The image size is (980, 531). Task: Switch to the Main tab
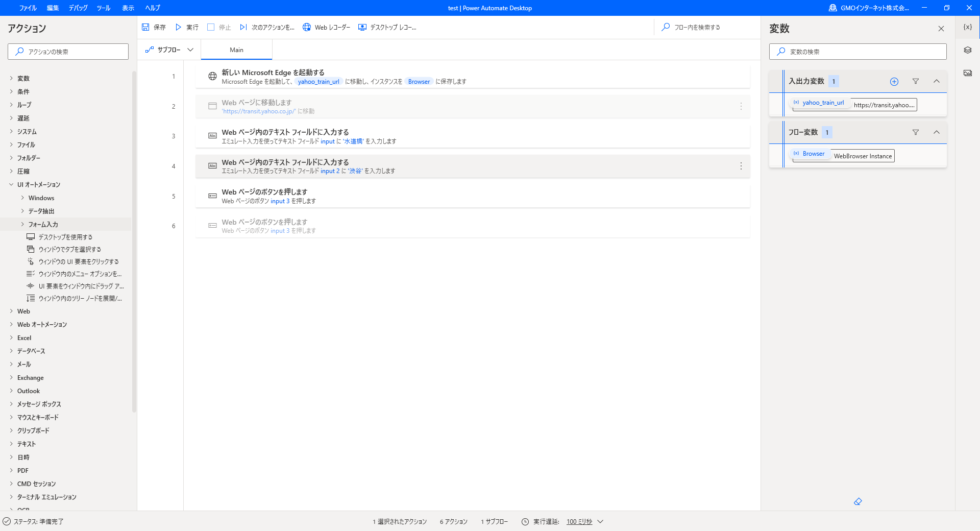(x=236, y=50)
